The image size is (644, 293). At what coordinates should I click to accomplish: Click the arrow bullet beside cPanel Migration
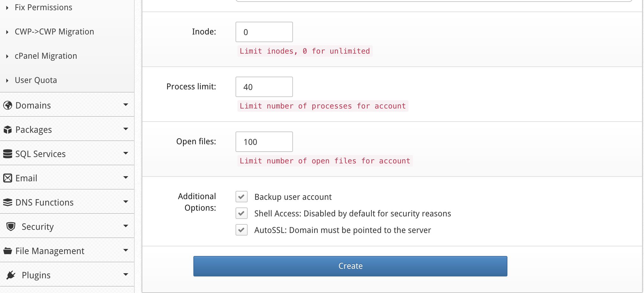[x=7, y=56]
